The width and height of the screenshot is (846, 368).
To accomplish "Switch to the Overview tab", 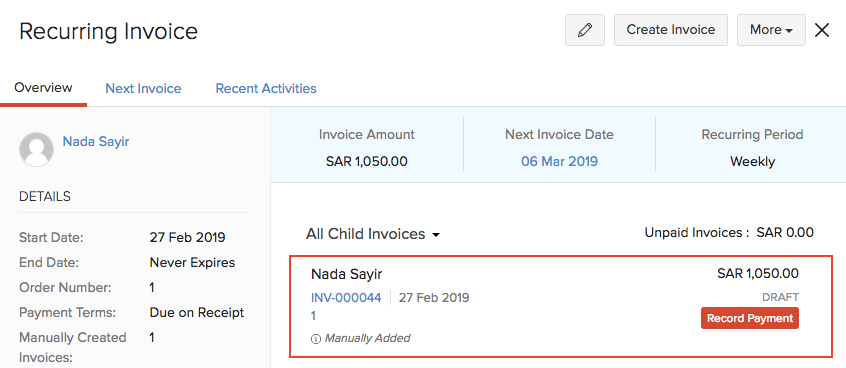I will [x=43, y=87].
